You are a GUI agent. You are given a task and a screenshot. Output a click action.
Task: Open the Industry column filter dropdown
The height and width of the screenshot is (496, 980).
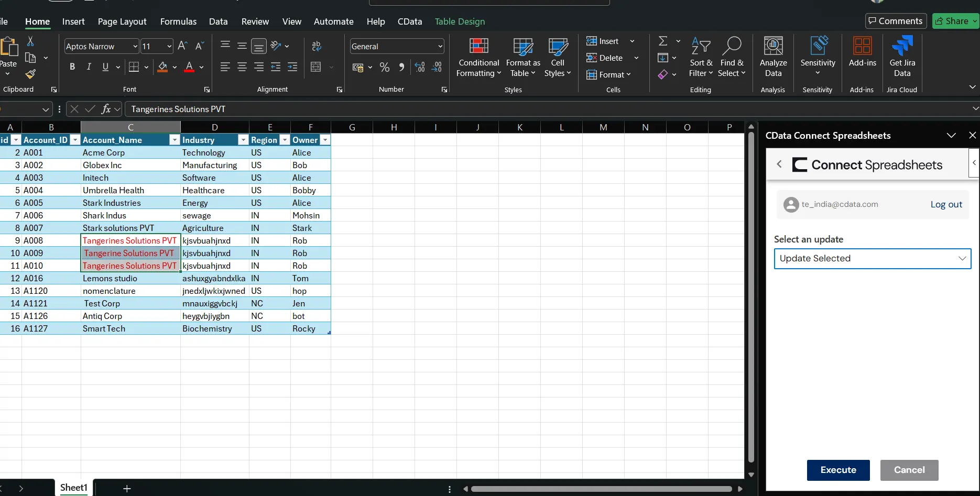[x=243, y=140]
